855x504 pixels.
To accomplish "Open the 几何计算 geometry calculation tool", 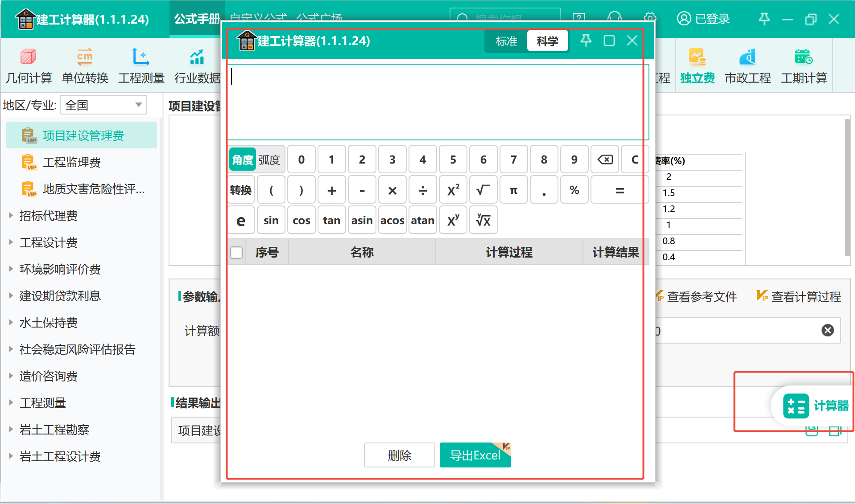I will pyautogui.click(x=29, y=66).
